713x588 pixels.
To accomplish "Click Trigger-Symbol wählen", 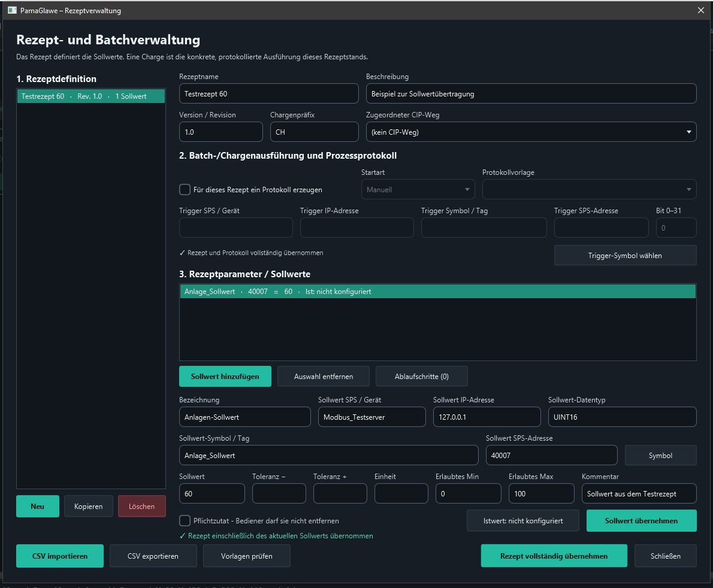I will (x=625, y=255).
